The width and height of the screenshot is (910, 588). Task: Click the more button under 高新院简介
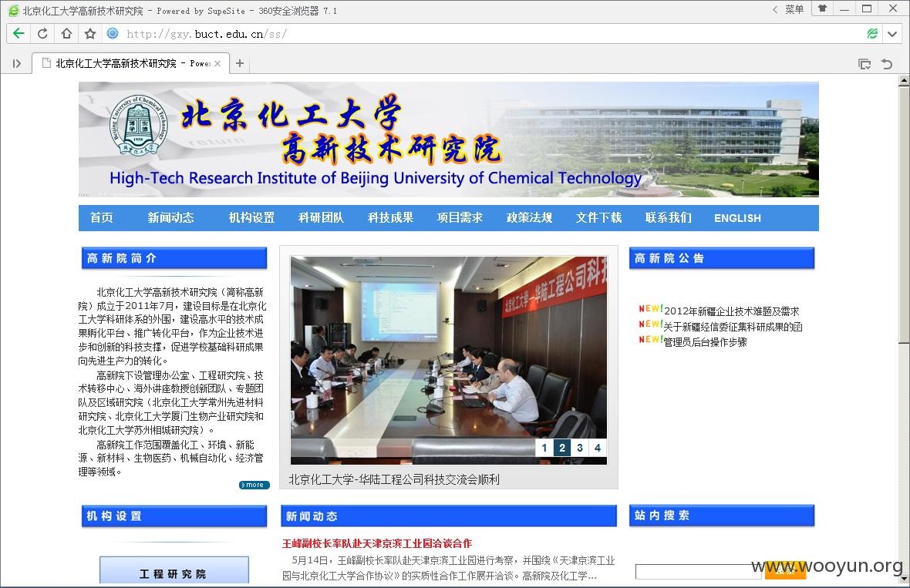click(x=254, y=485)
